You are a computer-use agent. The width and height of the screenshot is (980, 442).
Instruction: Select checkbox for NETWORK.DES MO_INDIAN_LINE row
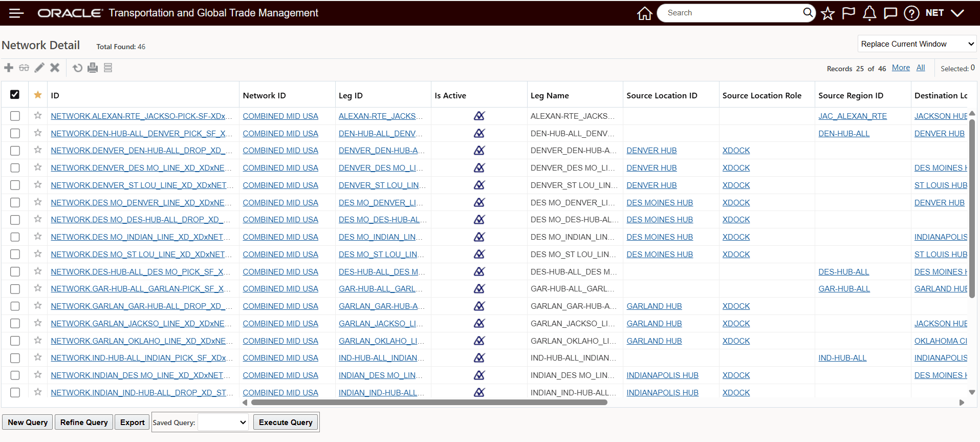click(x=15, y=237)
